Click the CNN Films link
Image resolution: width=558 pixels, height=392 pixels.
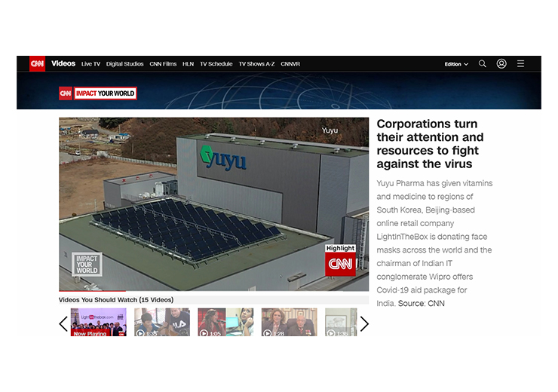pos(163,64)
